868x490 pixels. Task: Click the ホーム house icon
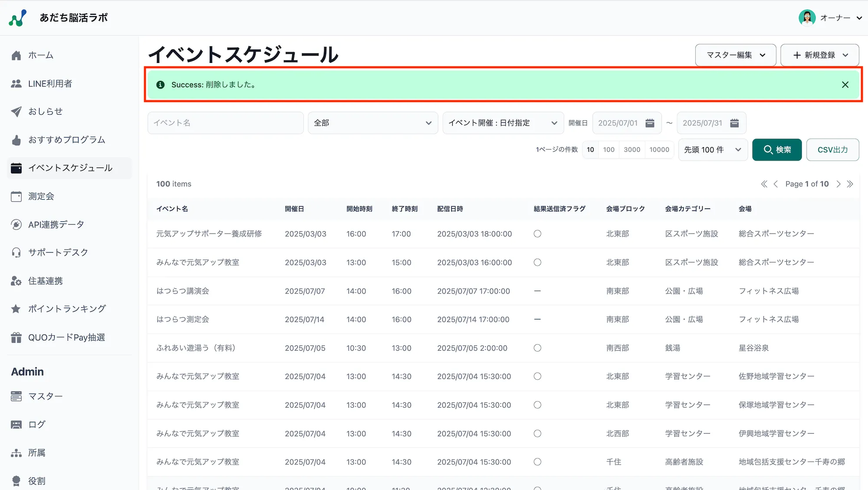[16, 56]
